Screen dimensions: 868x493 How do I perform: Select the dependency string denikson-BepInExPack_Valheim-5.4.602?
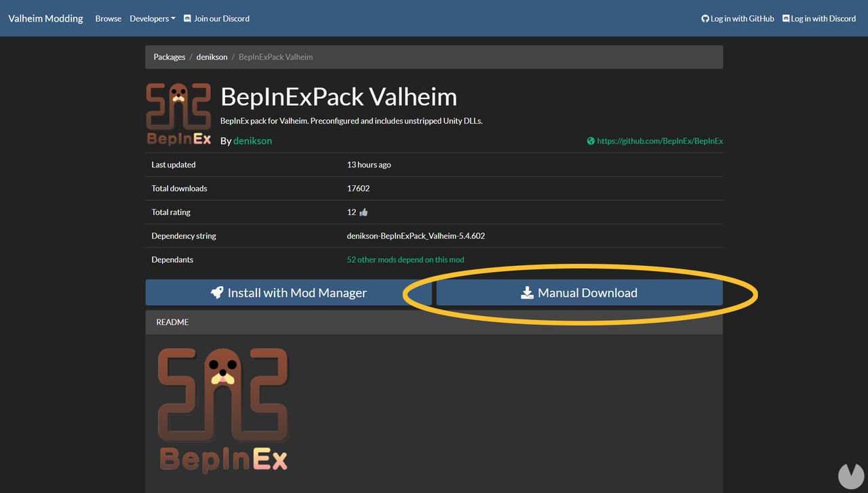416,236
